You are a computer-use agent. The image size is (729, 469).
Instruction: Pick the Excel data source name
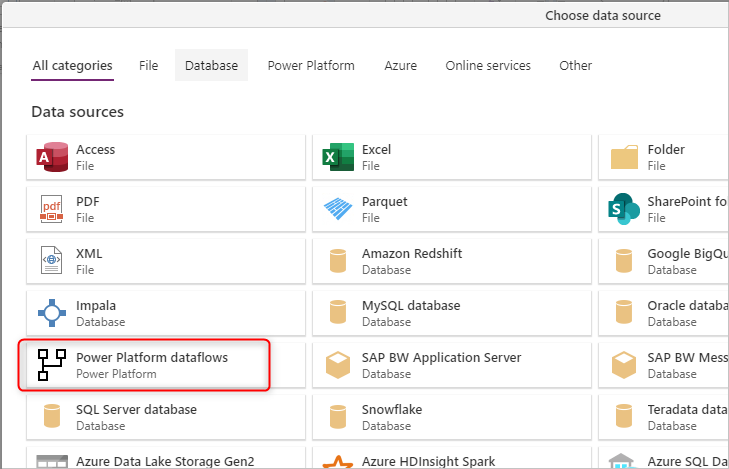pyautogui.click(x=377, y=150)
